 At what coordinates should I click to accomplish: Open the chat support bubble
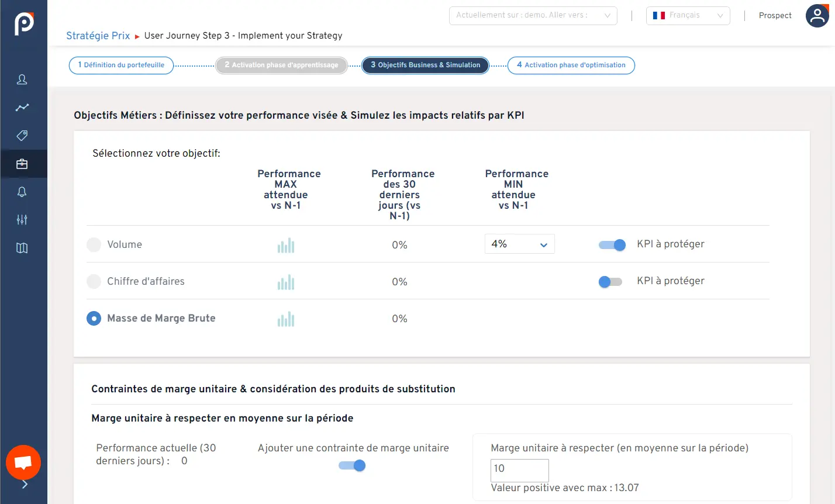pos(23,462)
